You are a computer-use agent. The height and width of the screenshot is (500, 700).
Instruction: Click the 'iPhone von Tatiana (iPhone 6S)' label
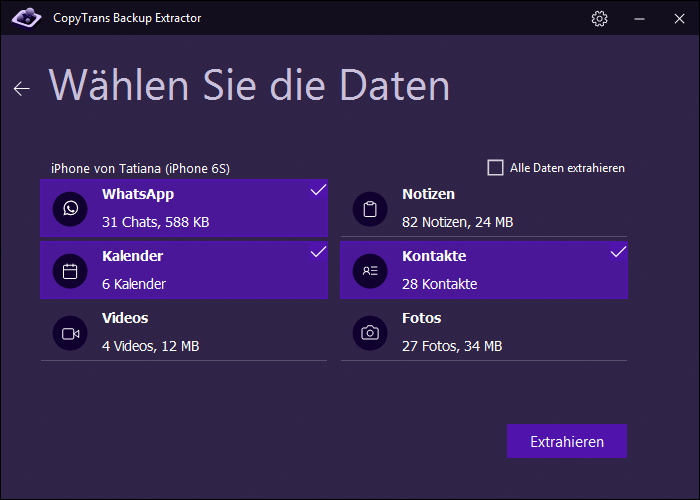[x=140, y=169]
